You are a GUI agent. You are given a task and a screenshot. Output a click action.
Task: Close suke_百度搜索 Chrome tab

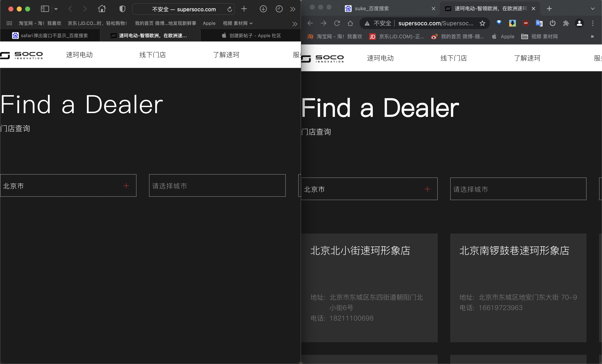pos(434,9)
